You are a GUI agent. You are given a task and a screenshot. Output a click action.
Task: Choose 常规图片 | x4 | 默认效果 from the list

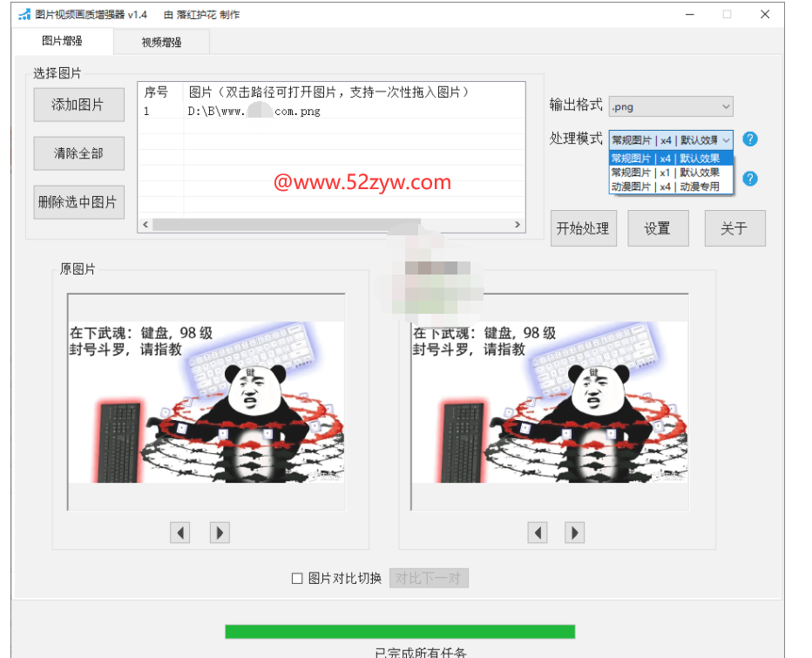coord(671,158)
